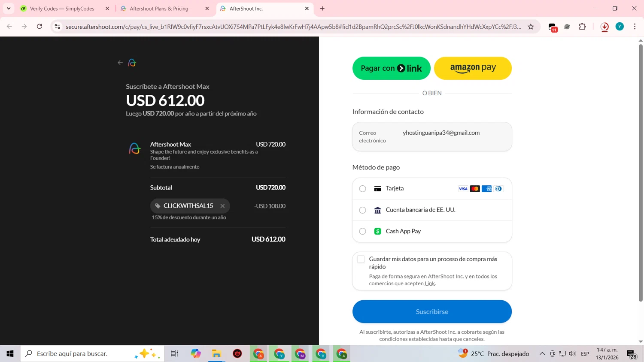This screenshot has width=644, height=362.
Task: Click the American Express logo
Action: pyautogui.click(x=486, y=189)
